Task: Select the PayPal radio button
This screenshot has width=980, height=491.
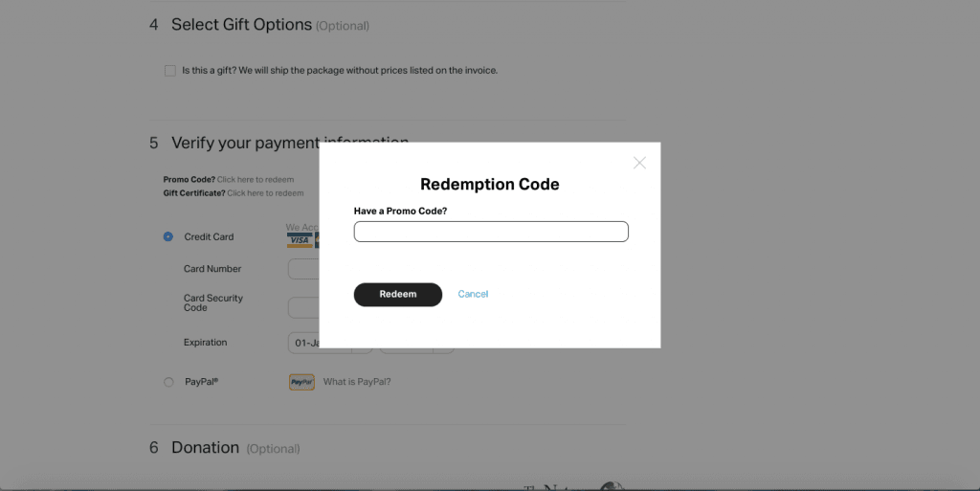Action: (168, 382)
